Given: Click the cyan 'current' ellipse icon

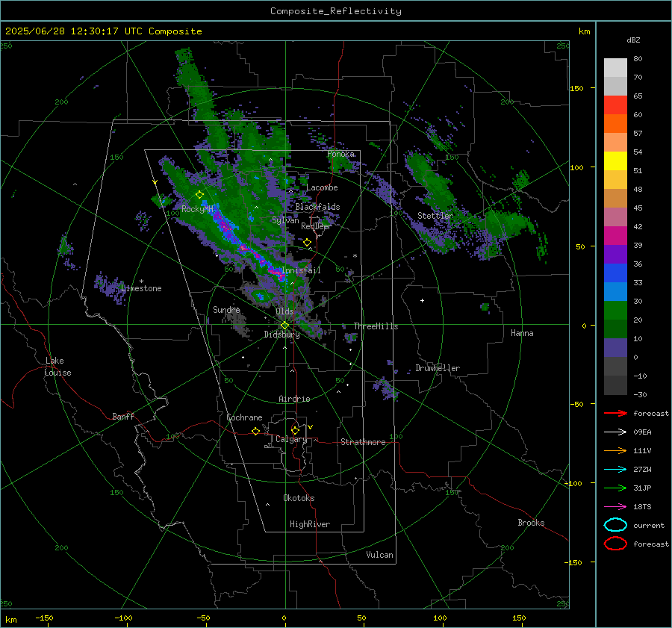Looking at the screenshot, I should tap(615, 525).
